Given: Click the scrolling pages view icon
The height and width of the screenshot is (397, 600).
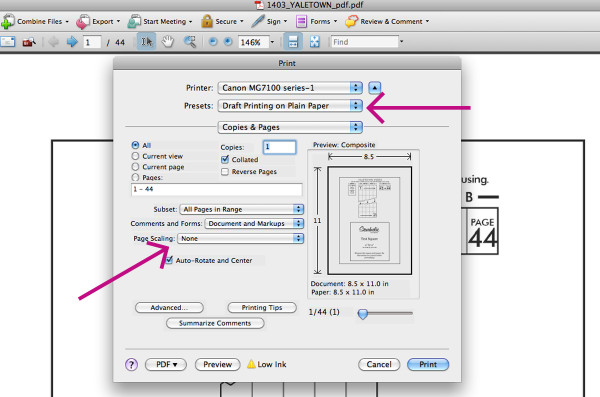Looking at the screenshot, I should [293, 41].
